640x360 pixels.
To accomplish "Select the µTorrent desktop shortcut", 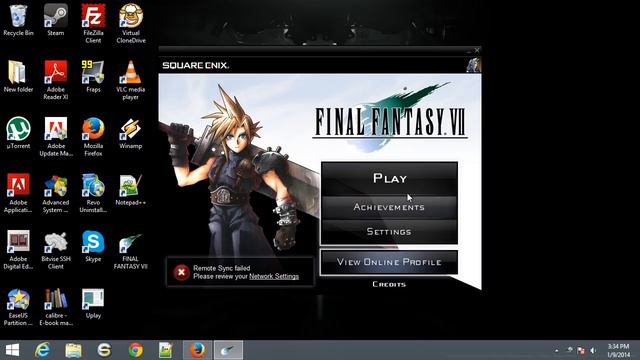I will coord(18,133).
